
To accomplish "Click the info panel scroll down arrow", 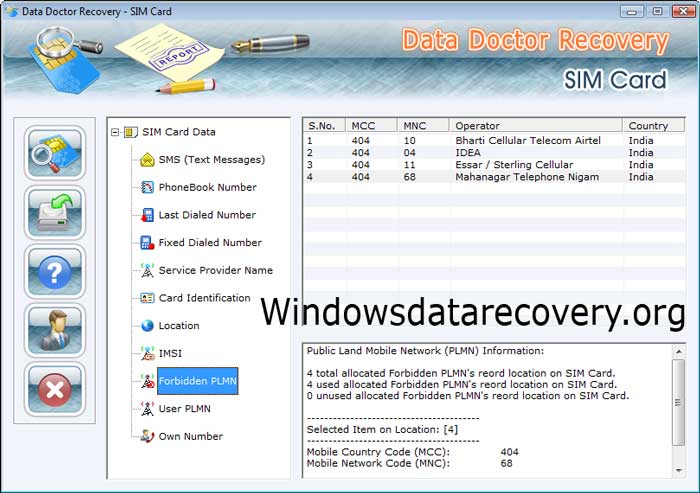I will pyautogui.click(x=679, y=470).
